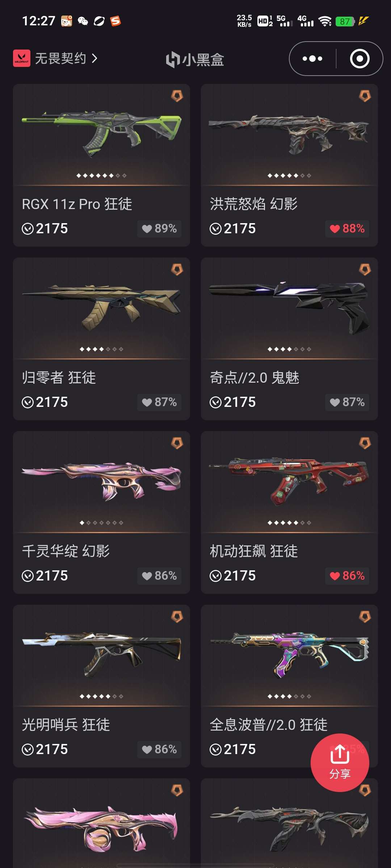The image size is (391, 868).
Task: Tap the red share button
Action: pyautogui.click(x=340, y=762)
